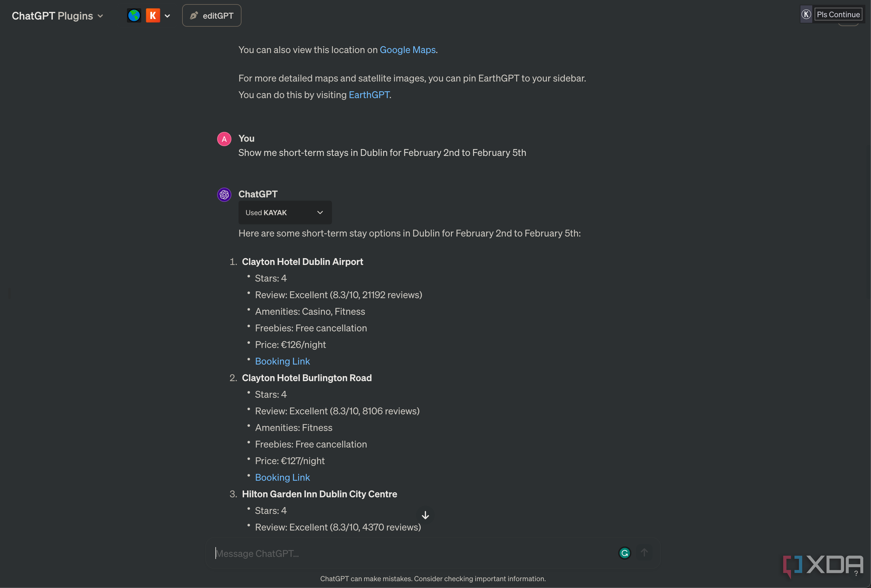The image size is (871, 588).
Task: Open the ChatGPT Plugins model selector
Action: pyautogui.click(x=57, y=16)
